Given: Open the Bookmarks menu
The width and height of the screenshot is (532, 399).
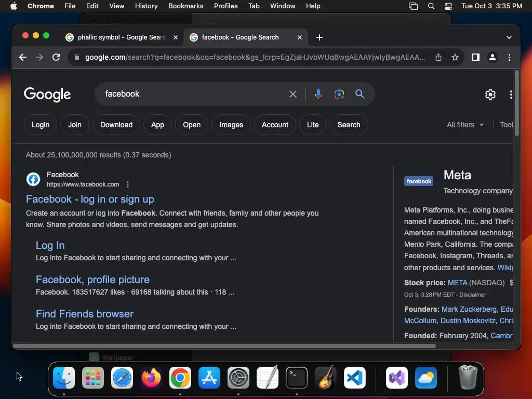Looking at the screenshot, I should [x=185, y=6].
